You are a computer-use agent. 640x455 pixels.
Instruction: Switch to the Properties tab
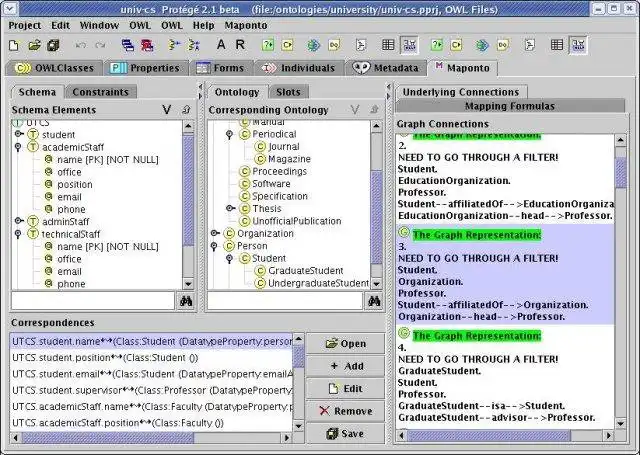[146, 68]
